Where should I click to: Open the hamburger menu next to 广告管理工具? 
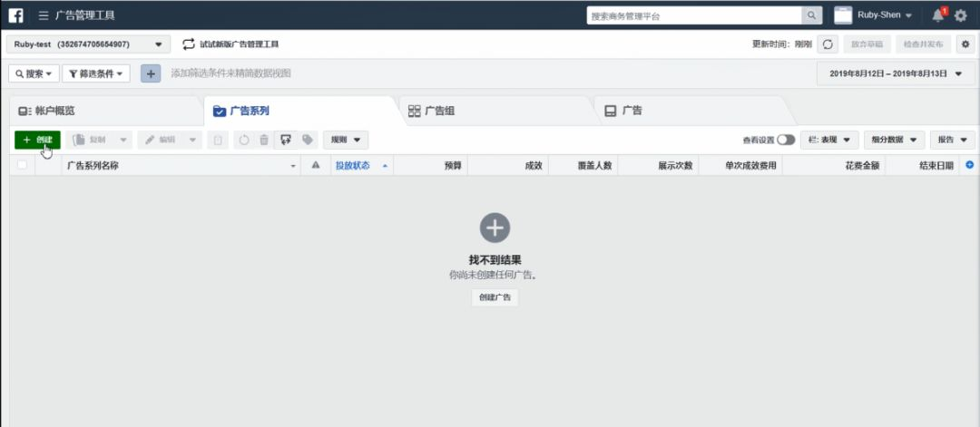pos(44,15)
